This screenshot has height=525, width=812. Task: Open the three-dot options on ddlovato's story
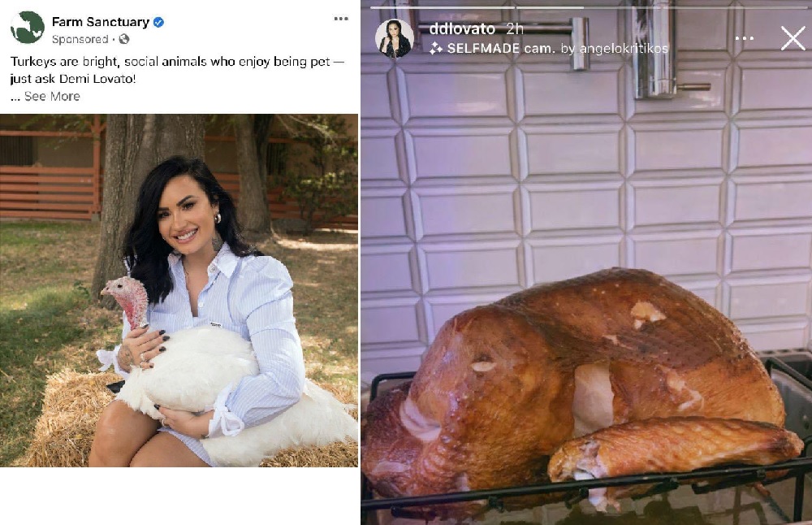tap(744, 38)
